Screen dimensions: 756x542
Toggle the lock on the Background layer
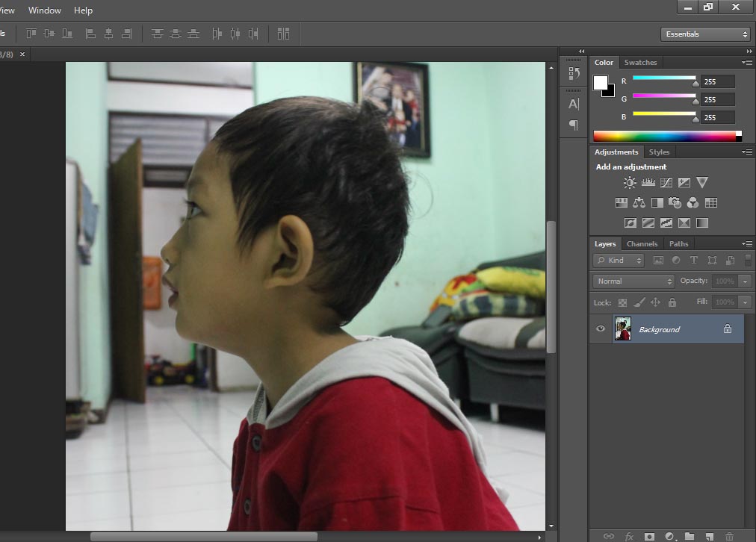(727, 328)
